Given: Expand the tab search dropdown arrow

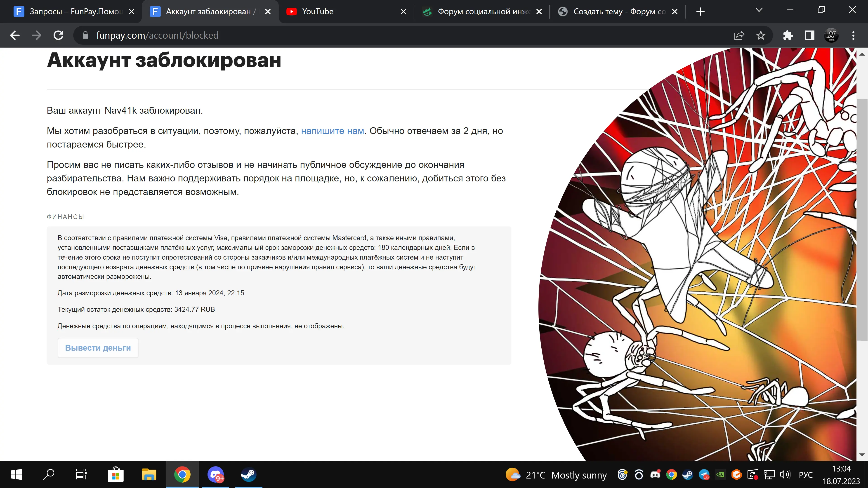Looking at the screenshot, I should tap(759, 10).
